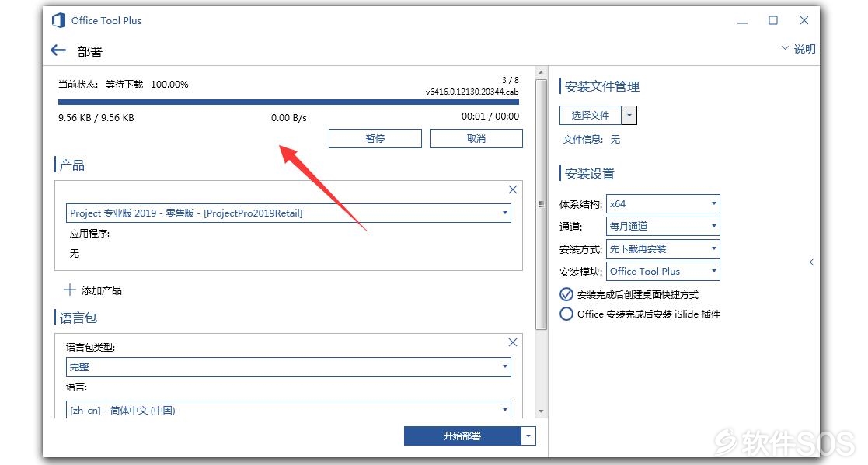This screenshot has height=465, width=868.
Task: Open the 开始部署 dropdown arrow
Action: [528, 436]
